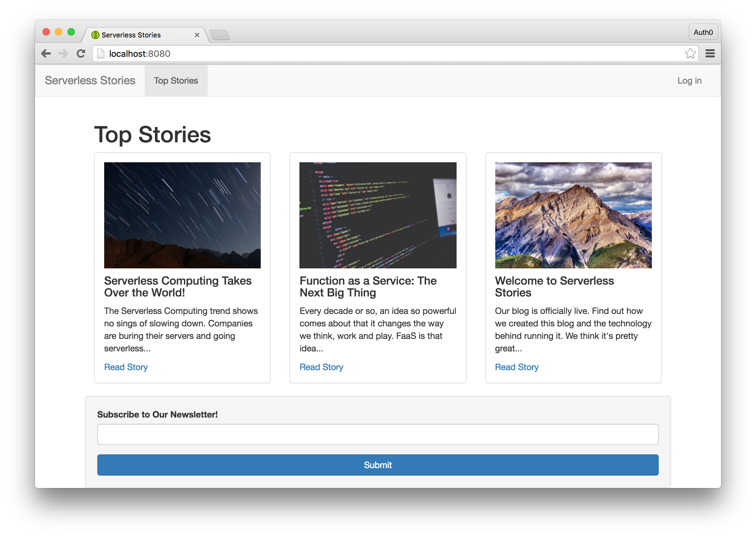The image size is (756, 538).
Task: Open a new browser tab
Action: 219,35
